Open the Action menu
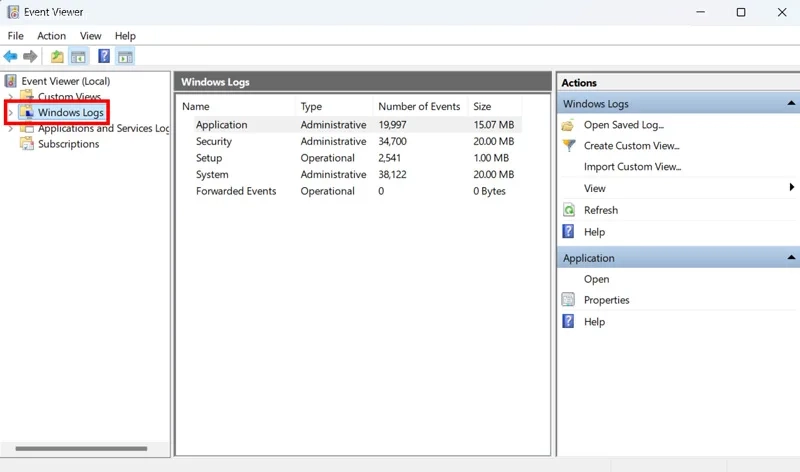Viewport: 800px width, 472px height. pos(52,36)
